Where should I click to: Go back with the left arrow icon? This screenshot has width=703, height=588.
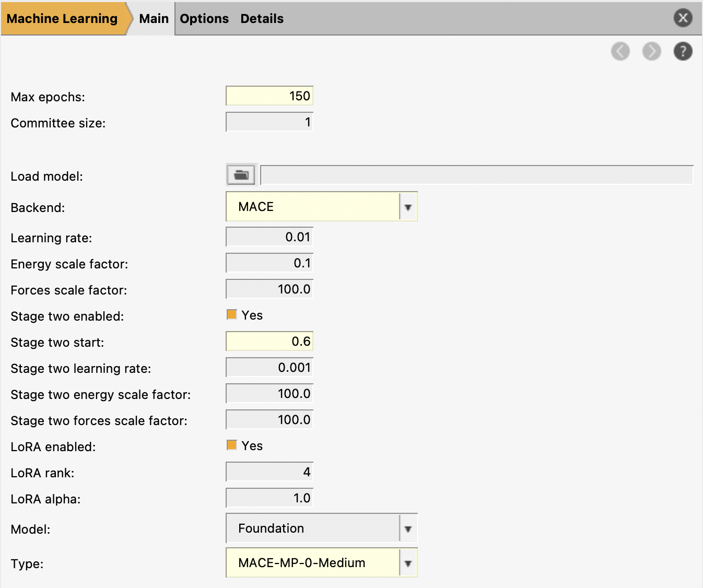(x=620, y=51)
